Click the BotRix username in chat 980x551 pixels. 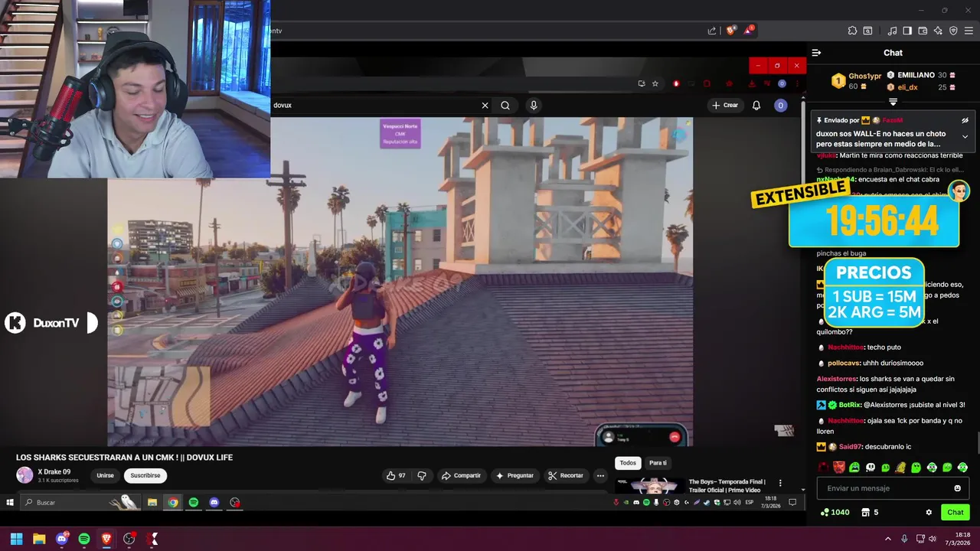pos(850,405)
